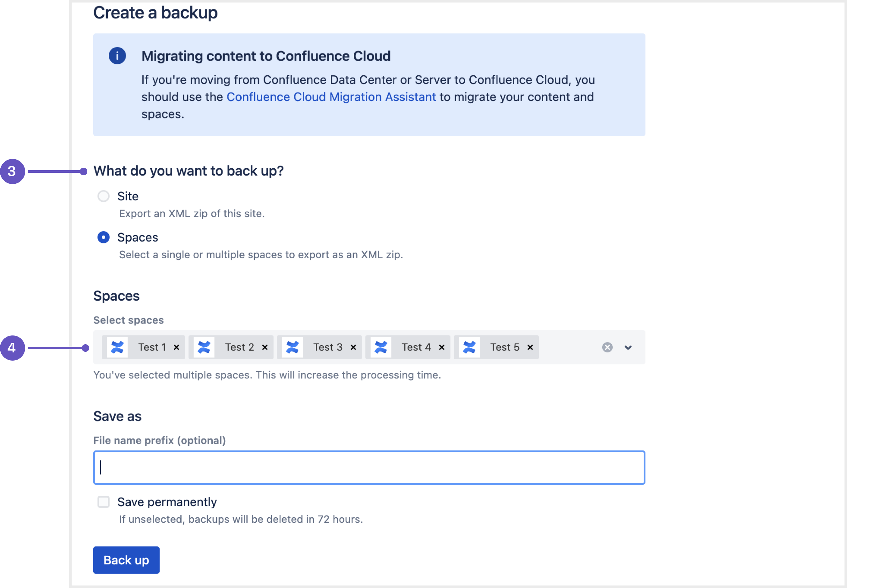Click 'Export an XML zip of this site.' text
Image resolution: width=869 pixels, height=588 pixels.
coord(192,214)
